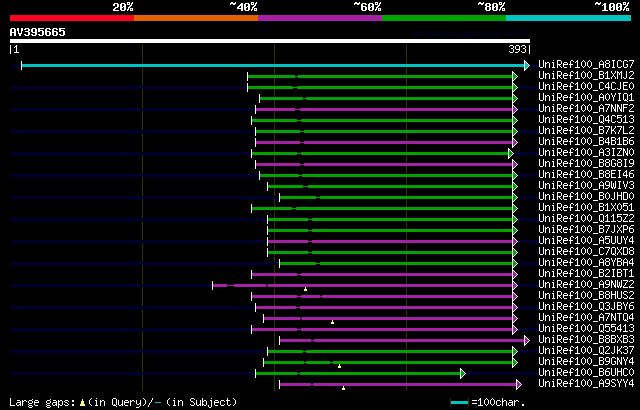This screenshot has width=640, height=410.
Task: Click the white AV395665 query sequence bar
Action: pyautogui.click(x=270, y=41)
